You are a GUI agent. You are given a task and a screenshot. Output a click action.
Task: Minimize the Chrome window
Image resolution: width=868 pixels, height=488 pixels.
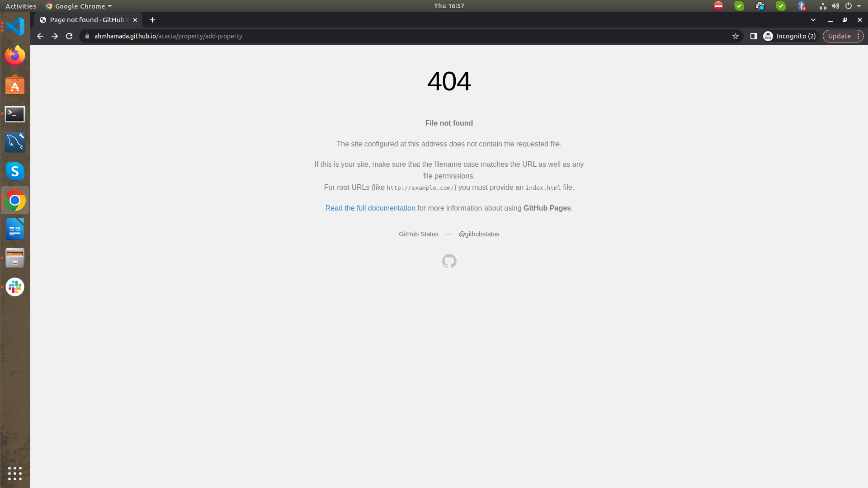point(830,20)
